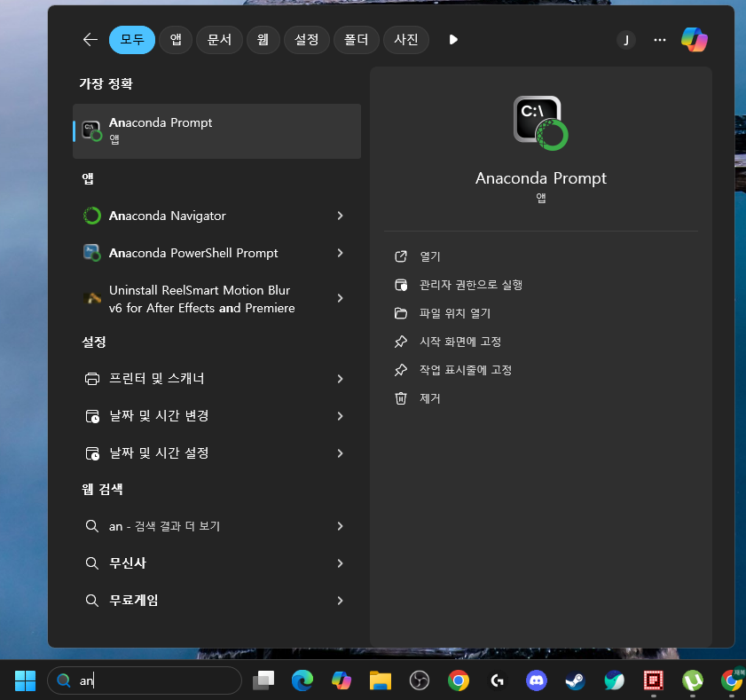This screenshot has height=700, width=746.
Task: Expand the 무료게임 suggestion chevron
Action: click(x=340, y=600)
